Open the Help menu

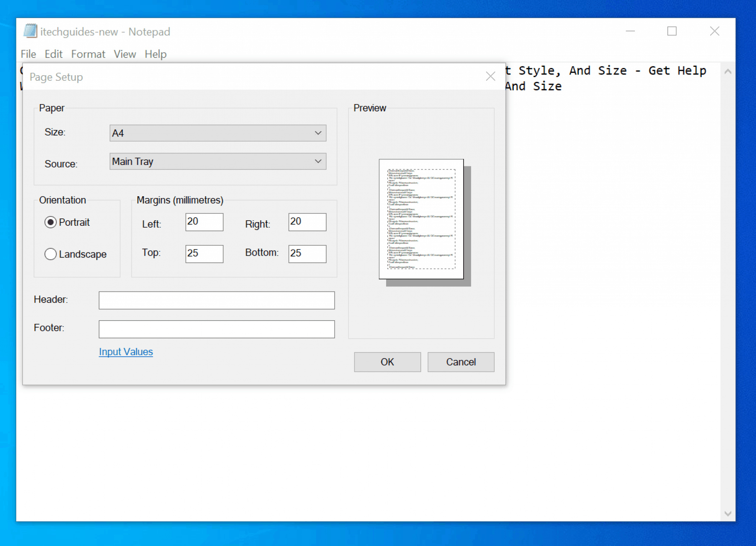click(x=155, y=54)
